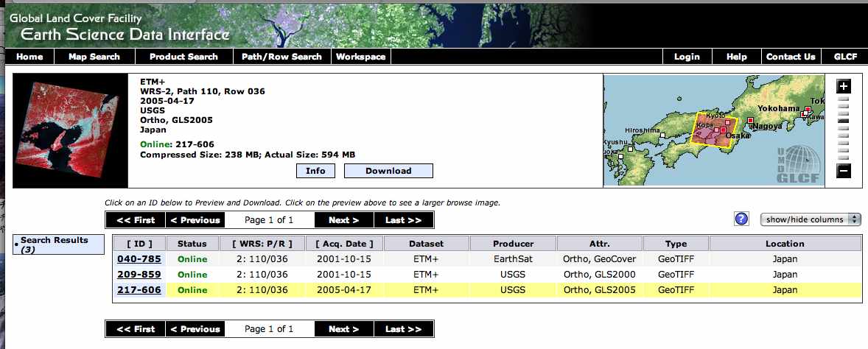Click the 2005-04-17 date cell in table
This screenshot has height=349, width=868.
click(x=344, y=290)
